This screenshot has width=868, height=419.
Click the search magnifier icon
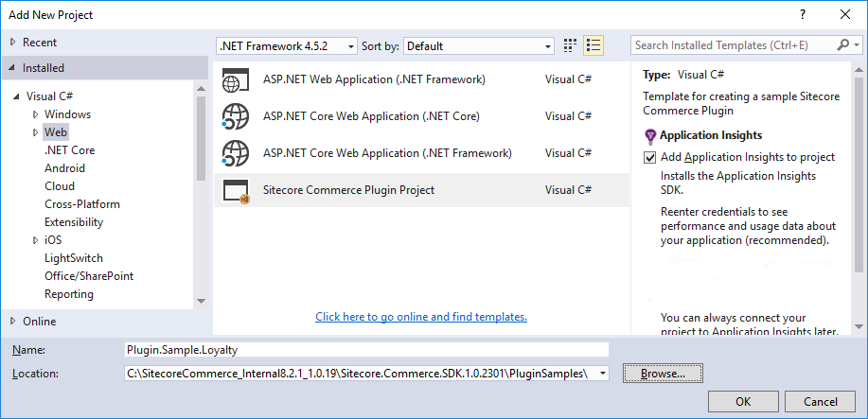[x=842, y=45]
